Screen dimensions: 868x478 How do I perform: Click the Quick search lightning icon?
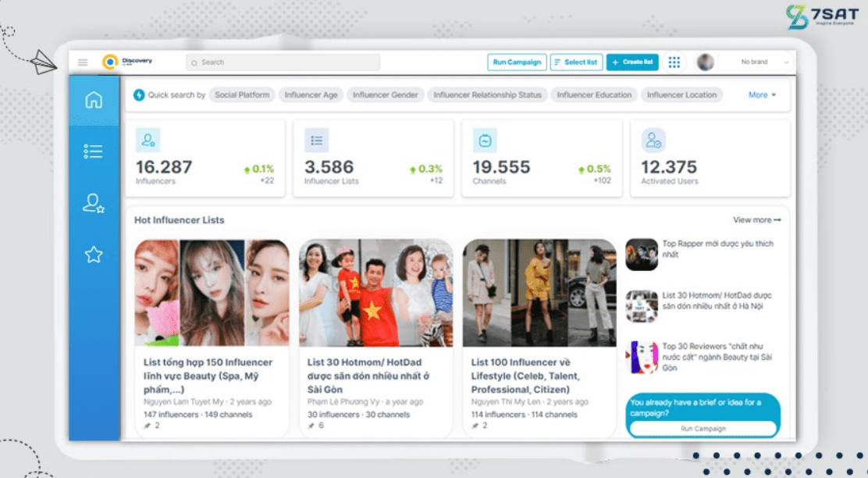pos(139,95)
